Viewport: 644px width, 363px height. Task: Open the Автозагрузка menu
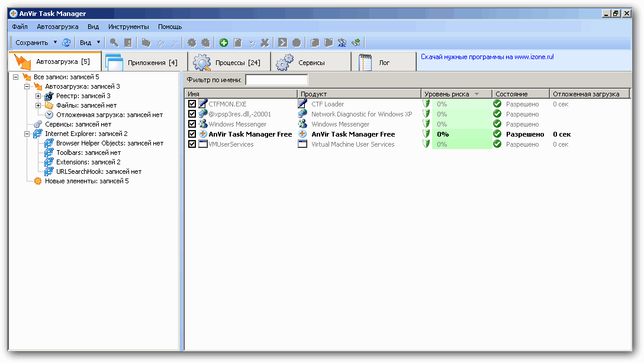click(57, 27)
